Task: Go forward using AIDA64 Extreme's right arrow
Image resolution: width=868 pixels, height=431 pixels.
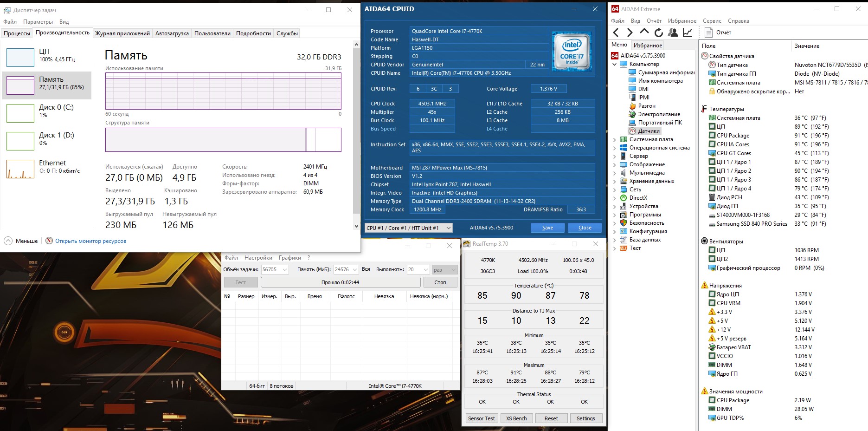Action: (630, 33)
